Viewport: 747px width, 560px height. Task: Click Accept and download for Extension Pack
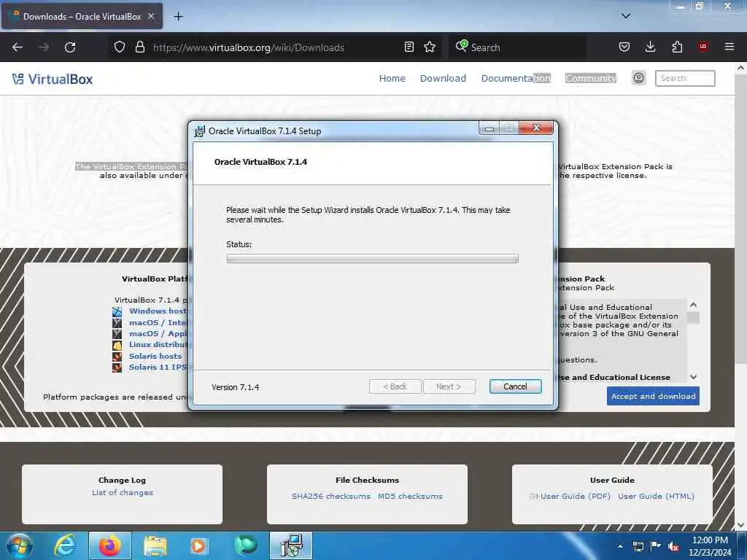tap(653, 396)
